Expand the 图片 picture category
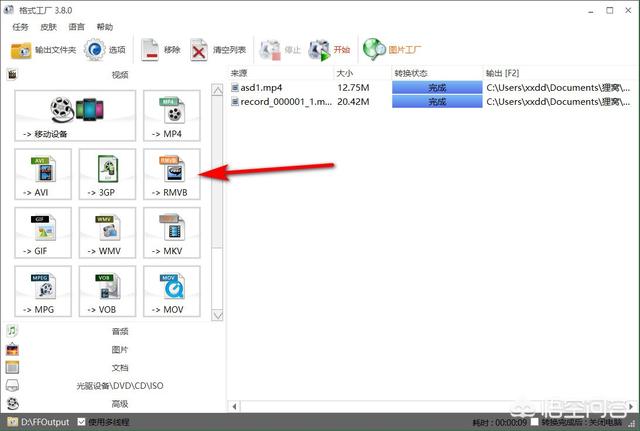The image size is (640, 431). 119,349
